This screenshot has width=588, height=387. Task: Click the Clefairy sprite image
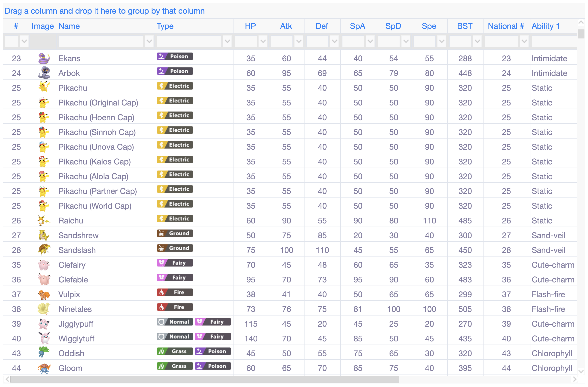tap(44, 265)
